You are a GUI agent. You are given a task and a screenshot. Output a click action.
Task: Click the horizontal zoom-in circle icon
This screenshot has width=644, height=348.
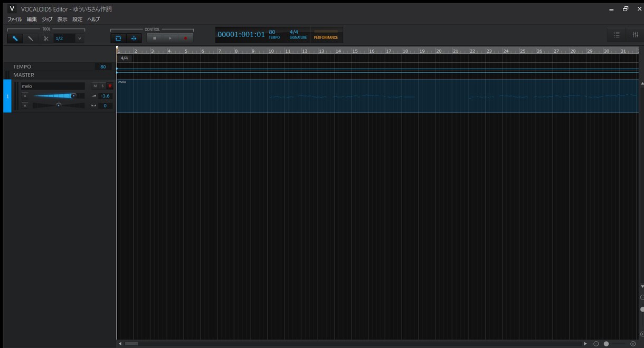click(633, 344)
